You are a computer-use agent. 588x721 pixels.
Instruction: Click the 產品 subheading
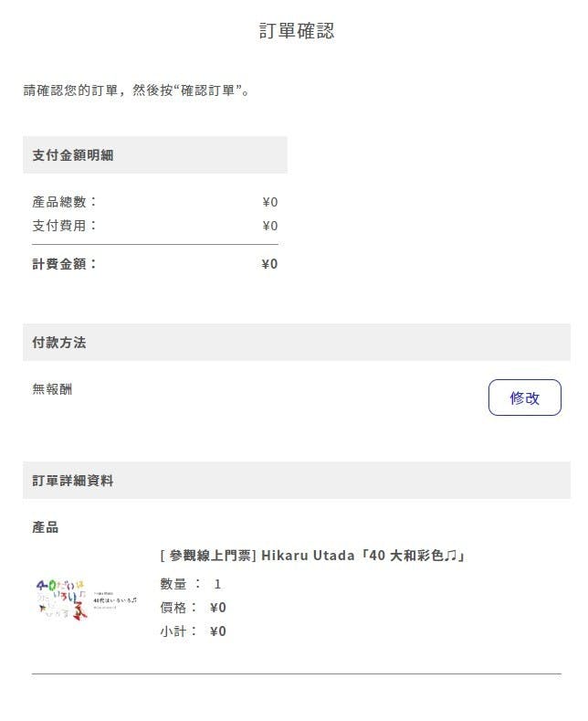pyautogui.click(x=45, y=527)
